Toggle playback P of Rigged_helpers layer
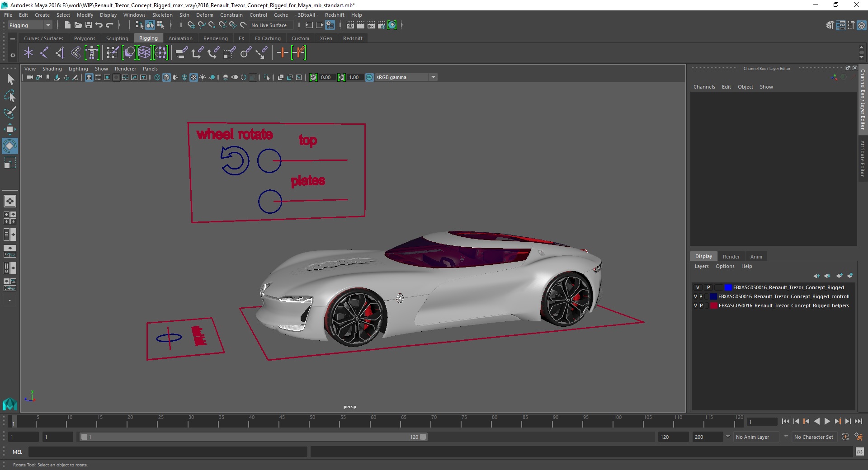 pos(701,306)
